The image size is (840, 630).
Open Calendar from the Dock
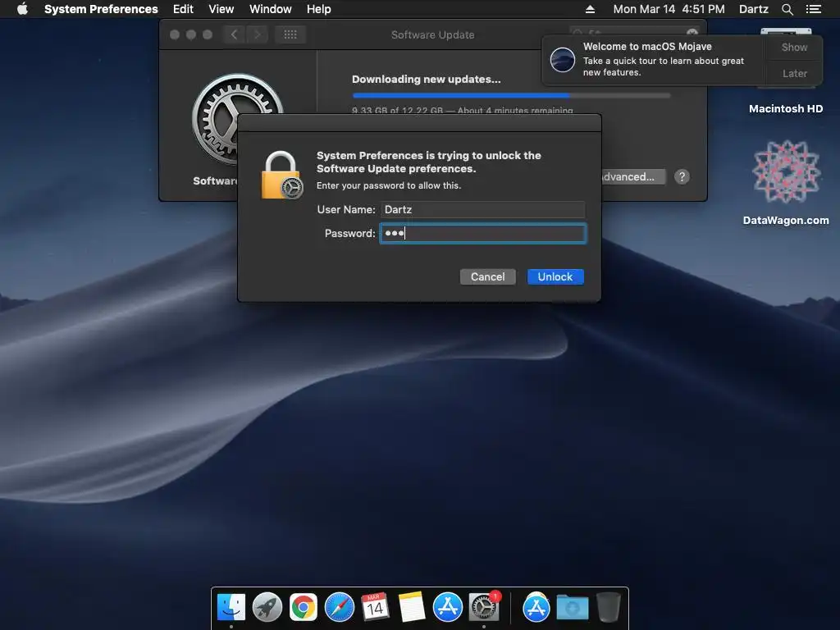[375, 608]
